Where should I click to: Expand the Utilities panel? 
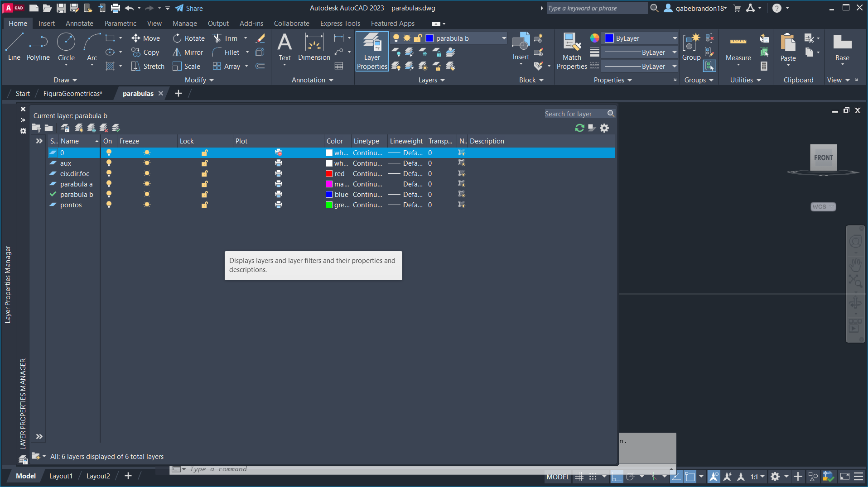coord(745,80)
